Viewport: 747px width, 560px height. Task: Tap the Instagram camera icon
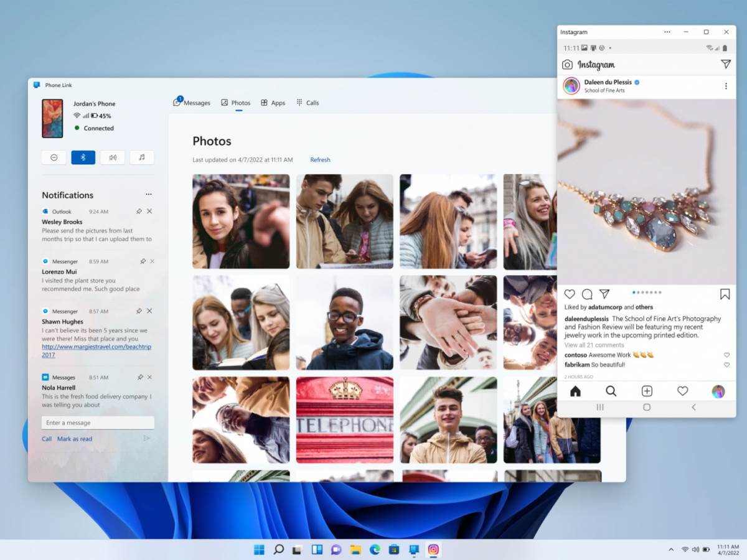click(x=567, y=65)
